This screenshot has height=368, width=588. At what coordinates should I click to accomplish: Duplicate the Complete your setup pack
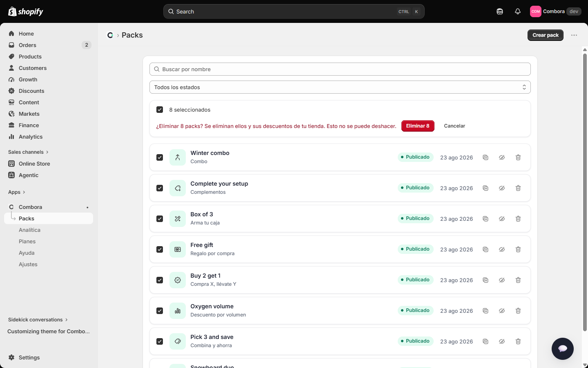486,188
